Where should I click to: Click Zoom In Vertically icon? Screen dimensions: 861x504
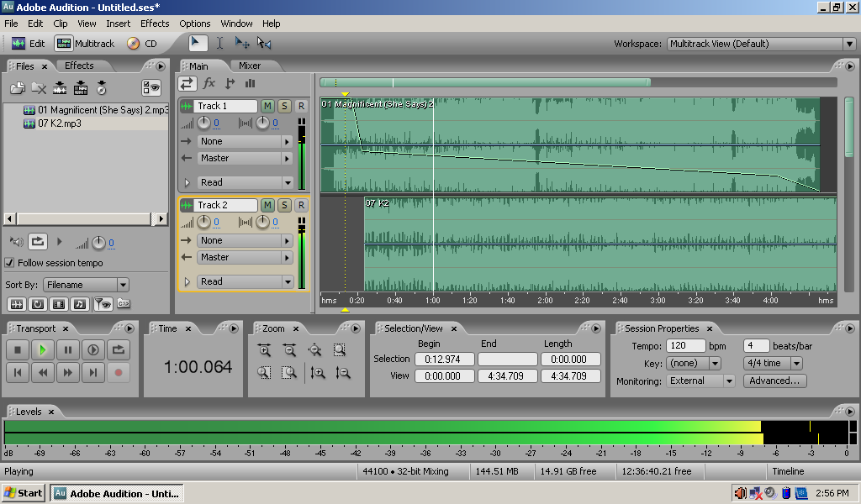pyautogui.click(x=317, y=373)
